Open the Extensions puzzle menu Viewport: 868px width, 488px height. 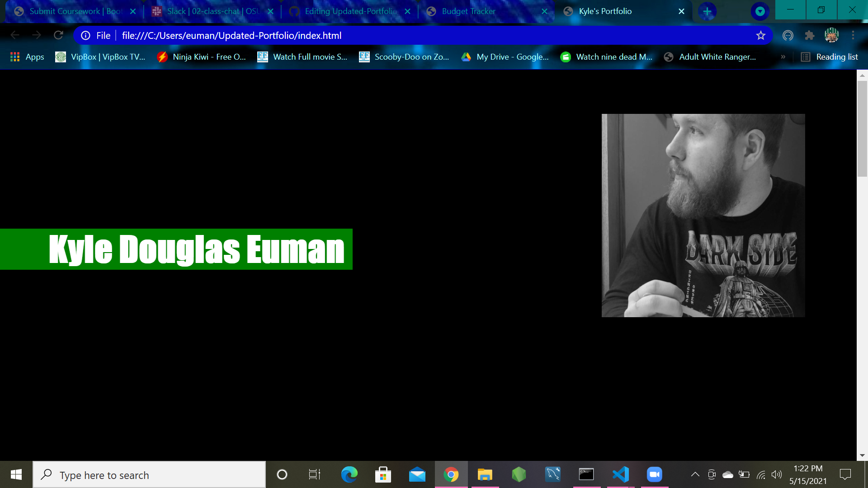(810, 35)
